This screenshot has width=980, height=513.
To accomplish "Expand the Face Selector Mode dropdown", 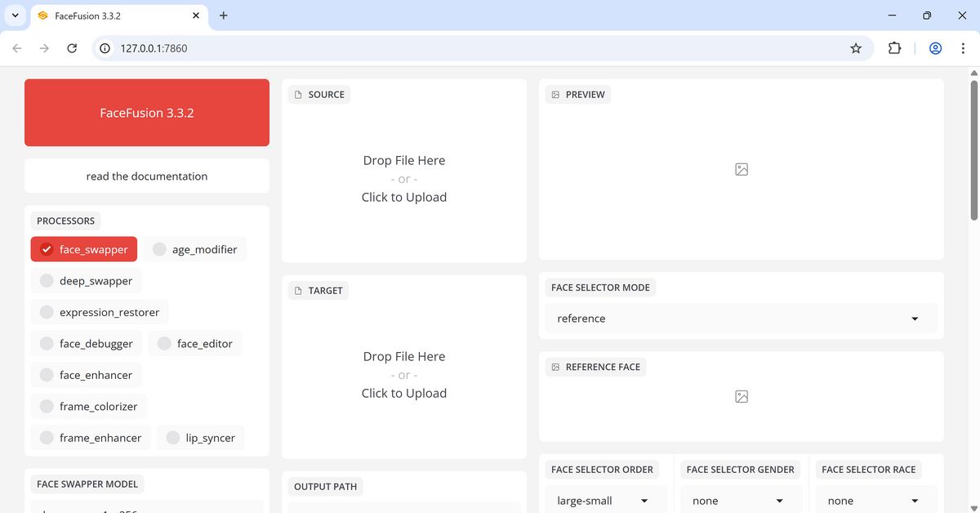I will tap(741, 319).
